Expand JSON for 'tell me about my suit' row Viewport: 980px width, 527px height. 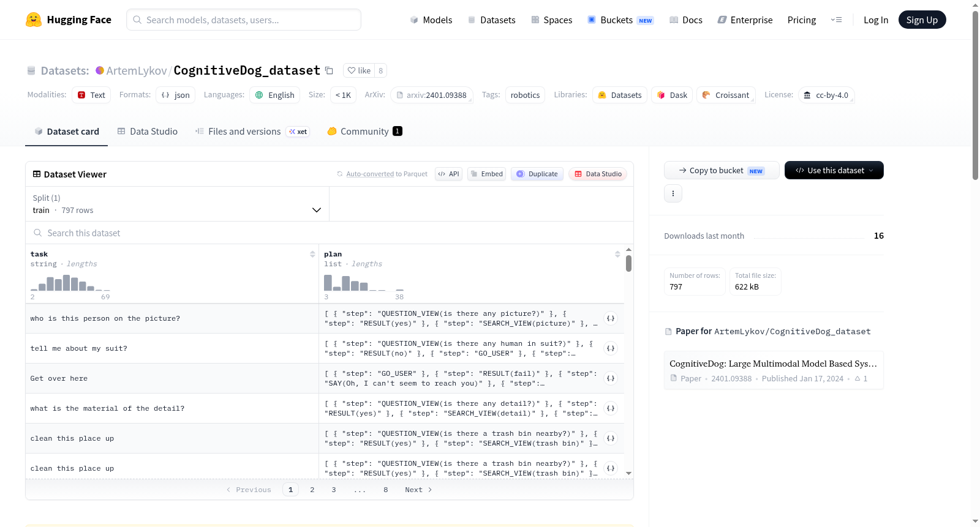pyautogui.click(x=611, y=348)
